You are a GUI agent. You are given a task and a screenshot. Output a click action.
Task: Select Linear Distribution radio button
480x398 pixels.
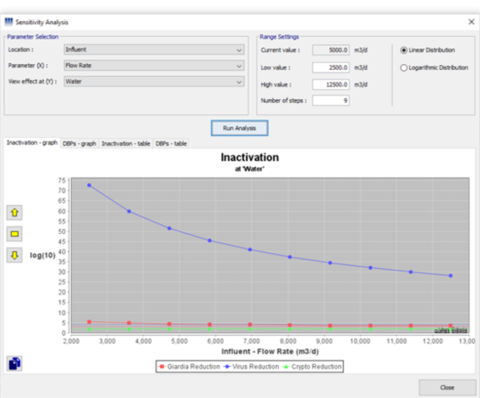pos(404,50)
